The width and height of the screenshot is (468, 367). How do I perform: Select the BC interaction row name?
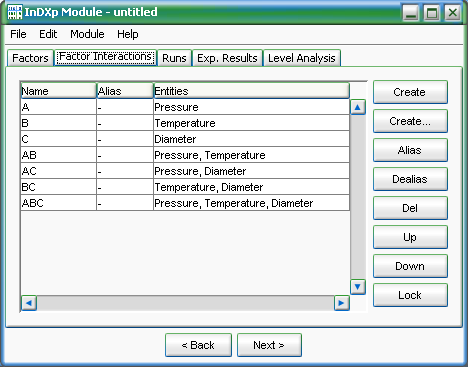point(58,187)
